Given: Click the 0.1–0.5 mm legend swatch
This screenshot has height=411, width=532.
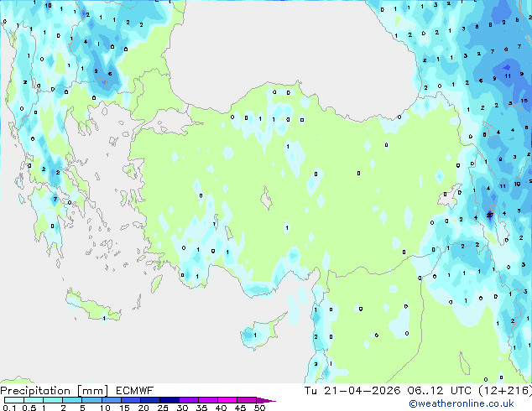Looking at the screenshot, I should (14, 400).
